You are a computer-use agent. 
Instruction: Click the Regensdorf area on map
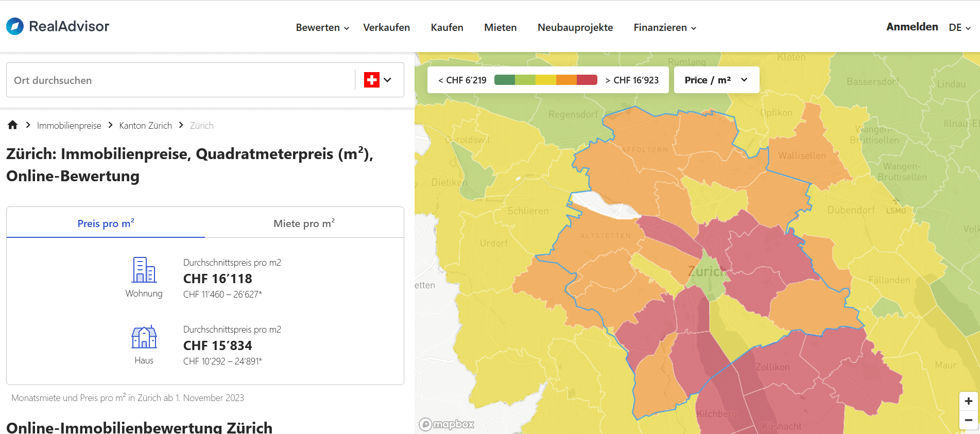click(573, 114)
